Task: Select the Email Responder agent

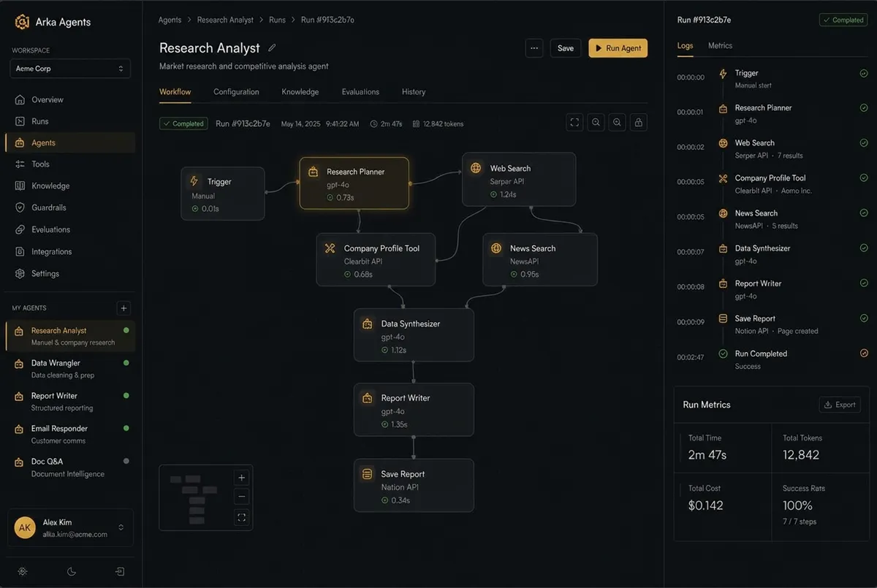Action: click(70, 435)
